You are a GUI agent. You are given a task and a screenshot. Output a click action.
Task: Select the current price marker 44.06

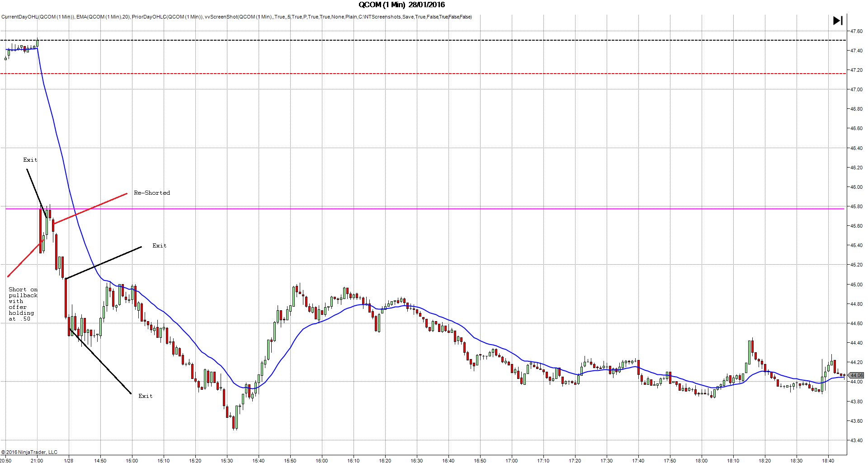856,375
